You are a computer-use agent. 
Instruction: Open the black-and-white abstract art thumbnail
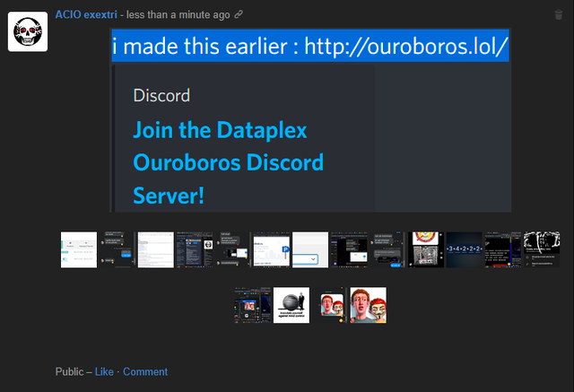[542, 249]
